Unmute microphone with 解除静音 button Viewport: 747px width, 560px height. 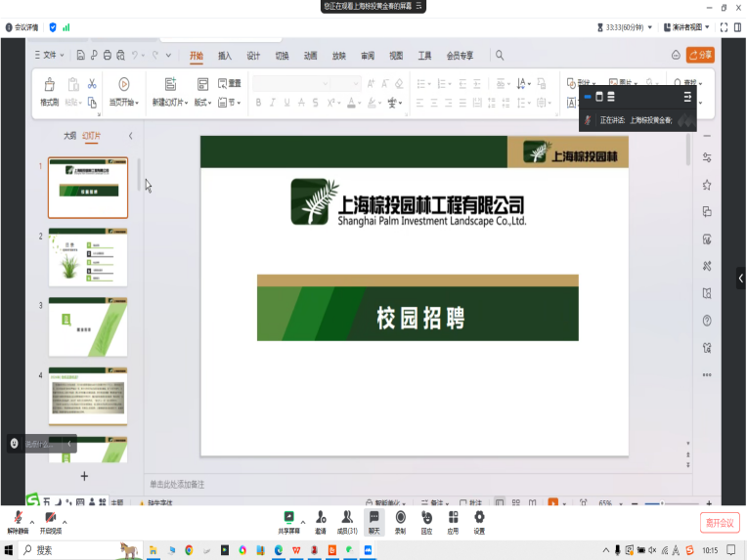(17, 520)
